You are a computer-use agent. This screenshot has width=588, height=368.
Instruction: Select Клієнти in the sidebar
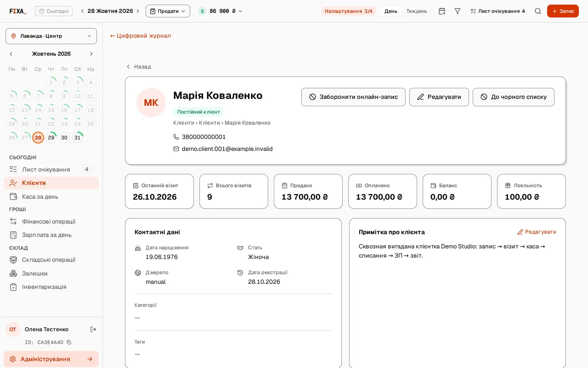pos(51,183)
